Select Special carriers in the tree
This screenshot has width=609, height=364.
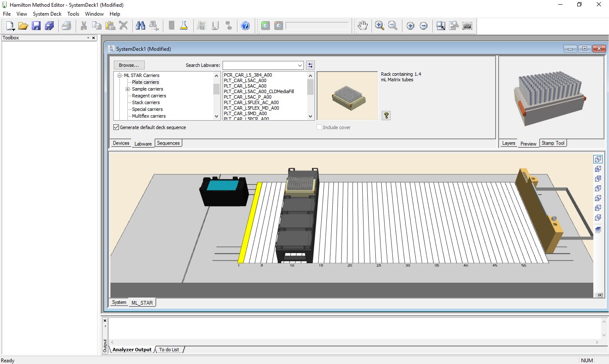pyautogui.click(x=147, y=109)
